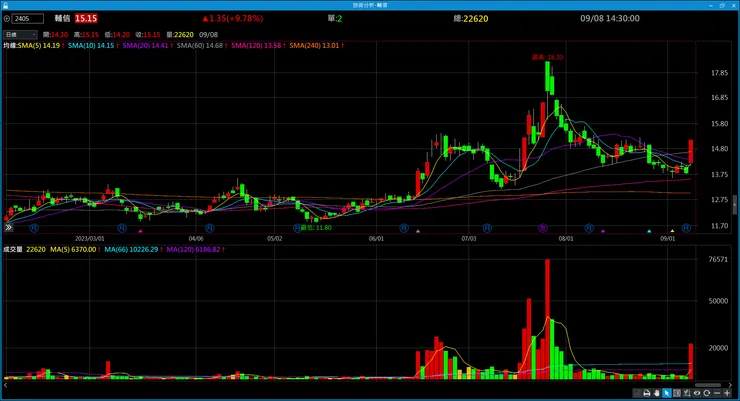Click the circular refresh icon in the toolbar
Screen dimensions: 740x401
pyautogui.click(x=706, y=393)
